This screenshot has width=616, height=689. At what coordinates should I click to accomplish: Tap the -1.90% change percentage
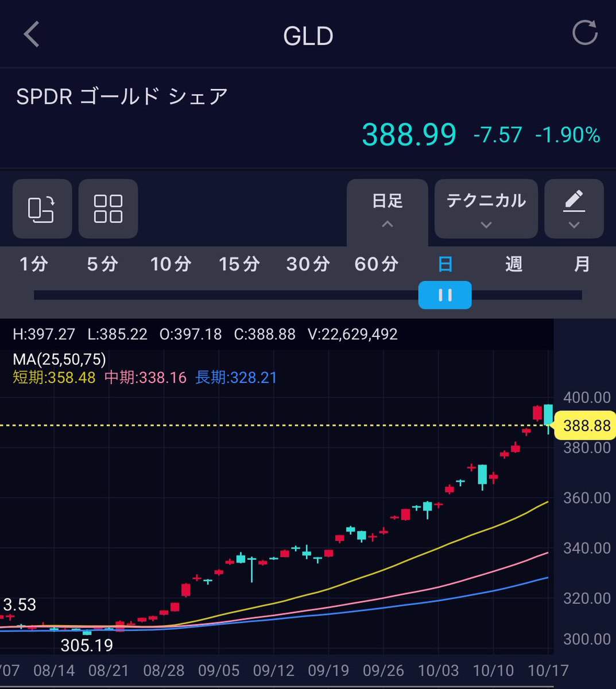568,135
